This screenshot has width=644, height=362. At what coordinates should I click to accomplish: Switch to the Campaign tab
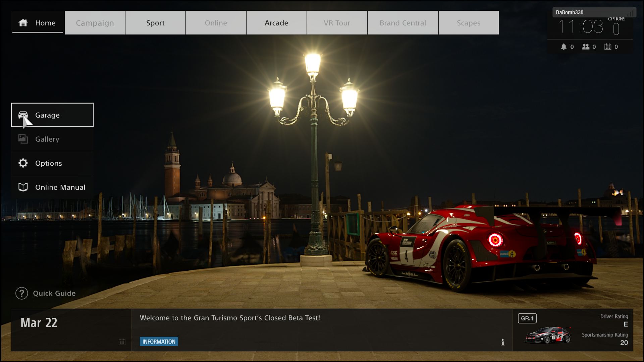point(95,22)
